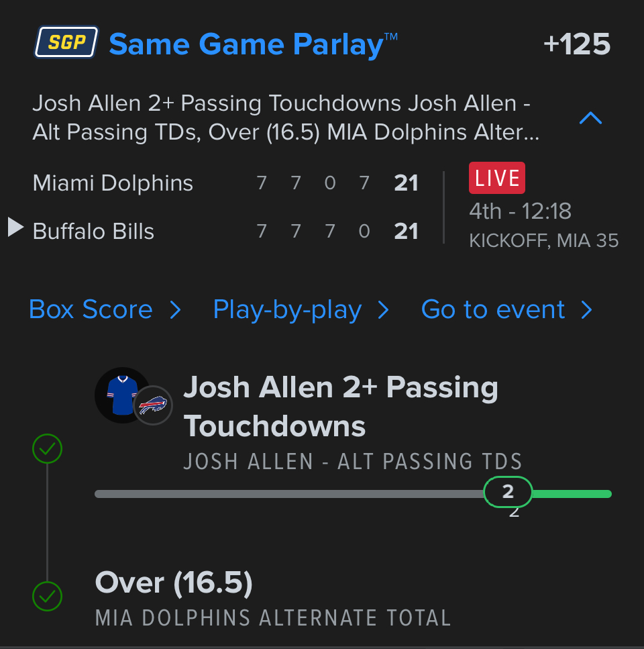The width and height of the screenshot is (644, 649).
Task: Click the Buffalo Bills possession arrow indicator
Action: [15, 228]
